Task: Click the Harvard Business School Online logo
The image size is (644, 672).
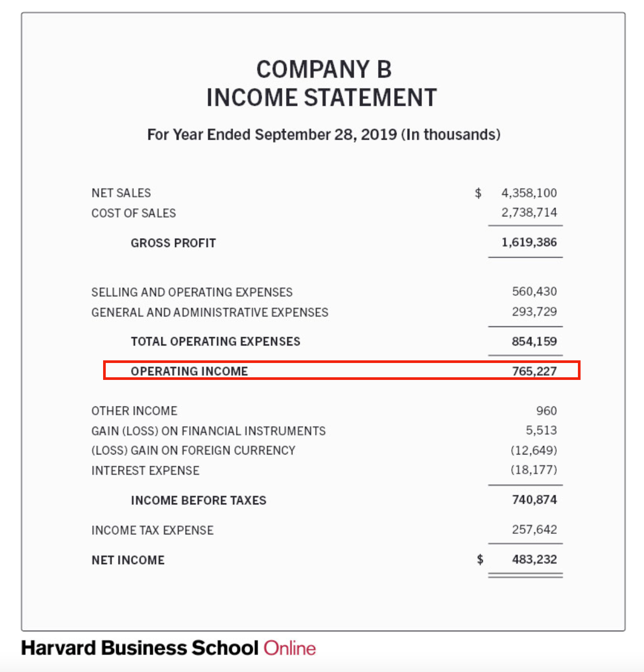Action: click(168, 648)
